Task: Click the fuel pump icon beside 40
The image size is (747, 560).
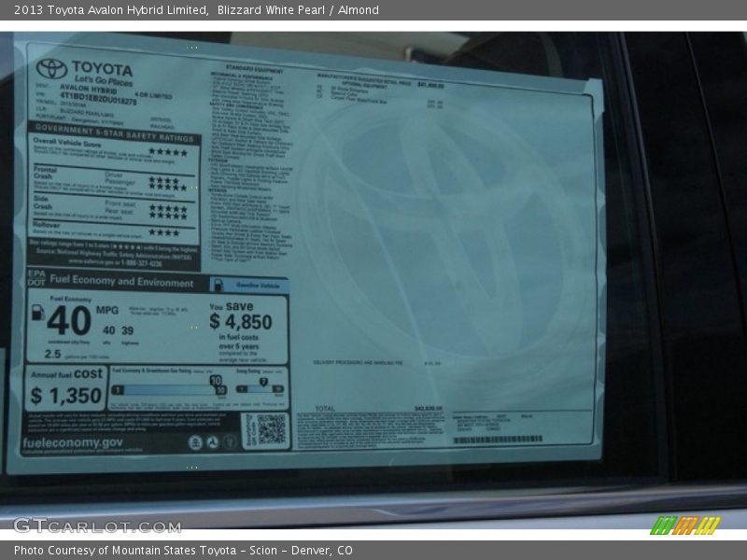Action: click(x=37, y=314)
